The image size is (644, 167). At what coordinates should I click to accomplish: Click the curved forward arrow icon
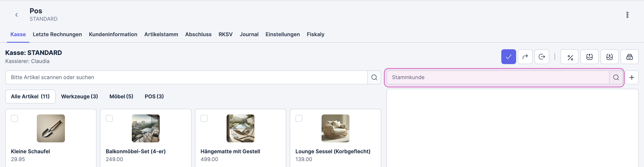click(x=525, y=57)
